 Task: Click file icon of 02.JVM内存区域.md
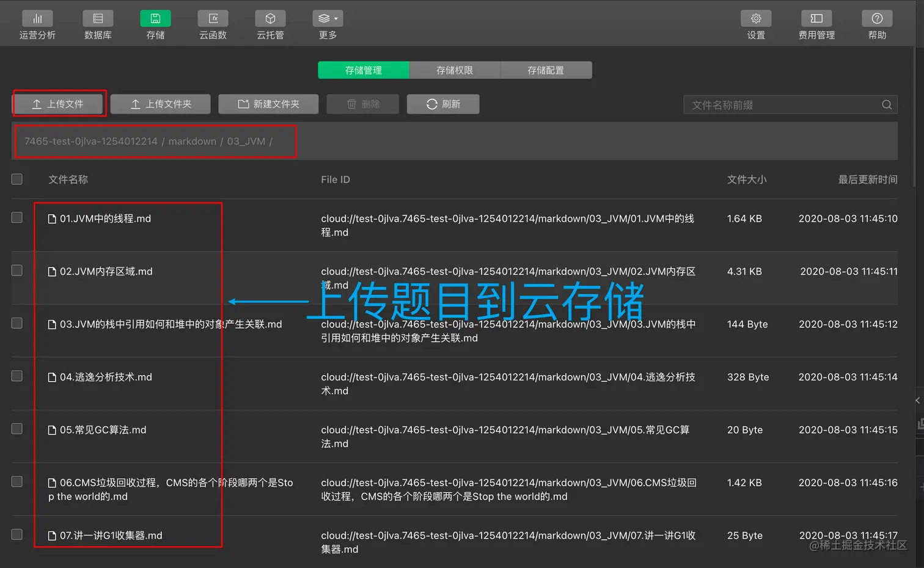tap(53, 271)
